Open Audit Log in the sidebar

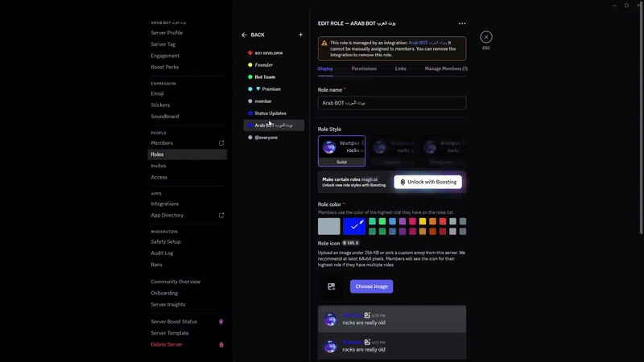click(x=164, y=253)
